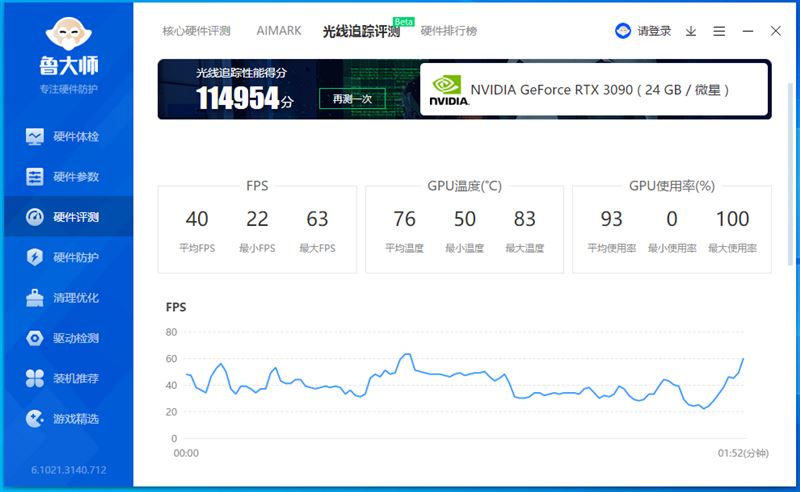Image resolution: width=800 pixels, height=492 pixels.
Task: Click the minimum temperature value 50
Action: coord(465,219)
